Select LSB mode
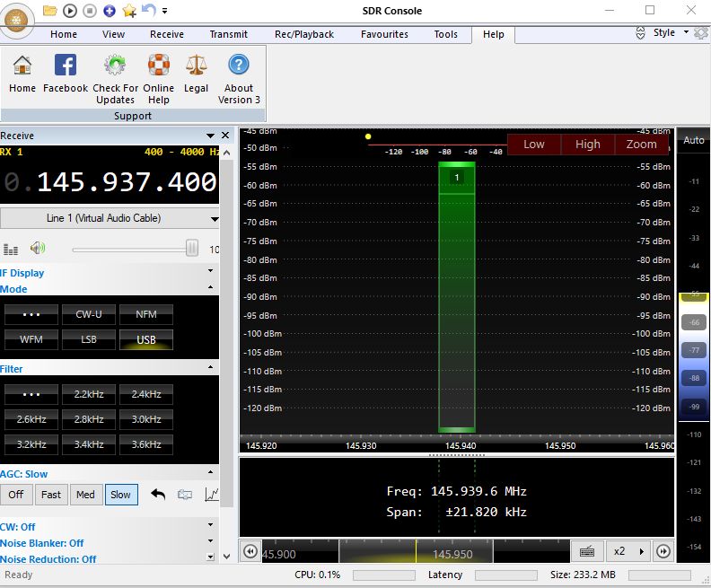711x588 pixels. coord(89,339)
